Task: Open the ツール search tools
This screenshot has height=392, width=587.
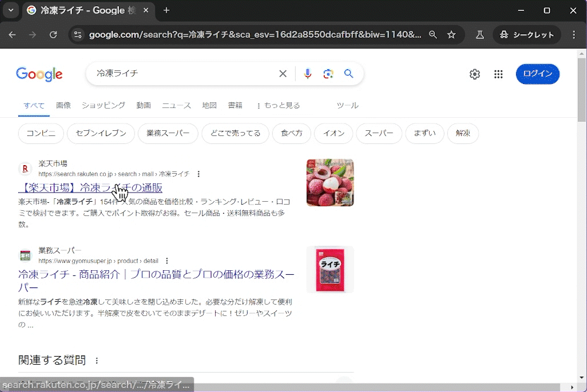Action: pos(347,106)
